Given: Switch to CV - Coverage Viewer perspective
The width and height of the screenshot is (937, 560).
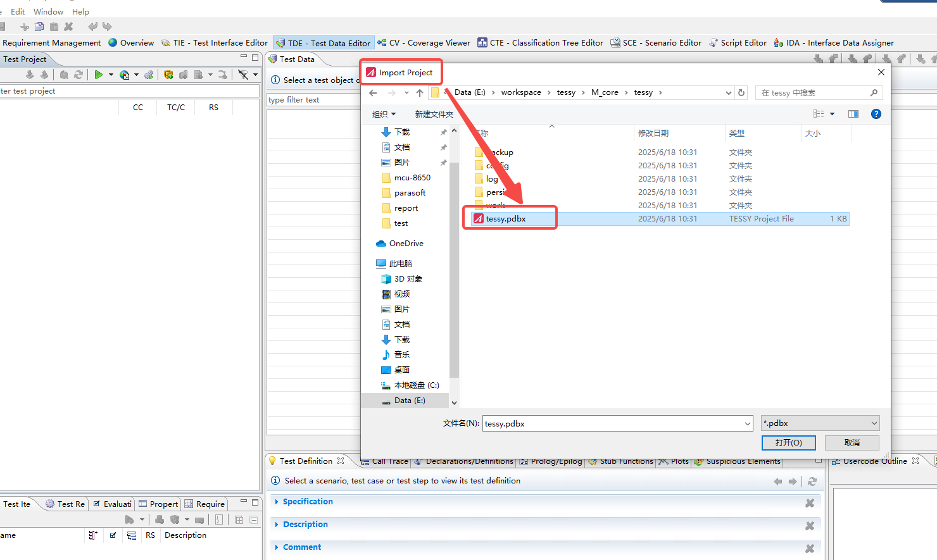Looking at the screenshot, I should click(424, 43).
